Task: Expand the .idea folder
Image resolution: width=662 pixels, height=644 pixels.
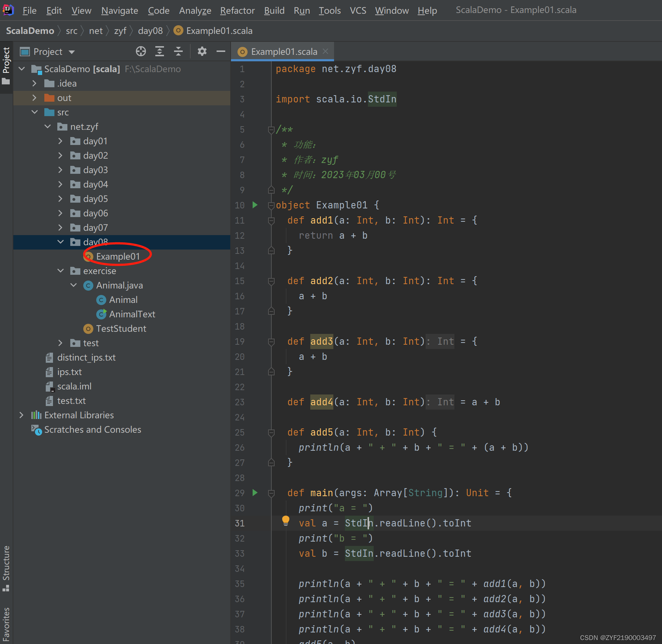Action: (35, 83)
